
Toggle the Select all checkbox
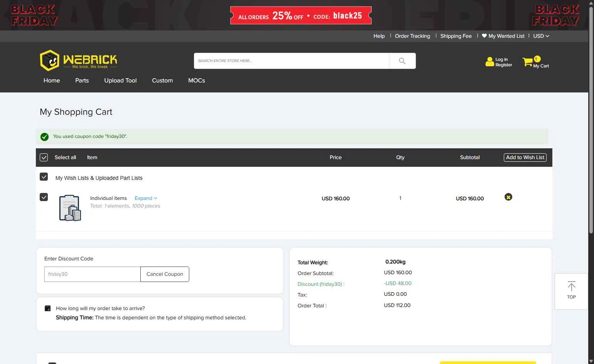pos(44,157)
